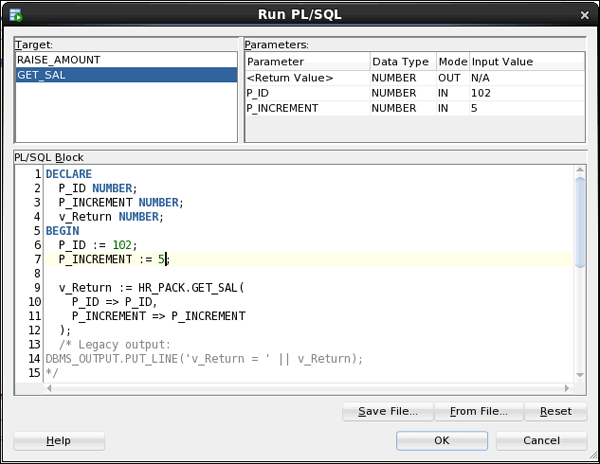Select the P_INCREMENT parameter cell
This screenshot has height=464, width=600.
tap(308, 108)
